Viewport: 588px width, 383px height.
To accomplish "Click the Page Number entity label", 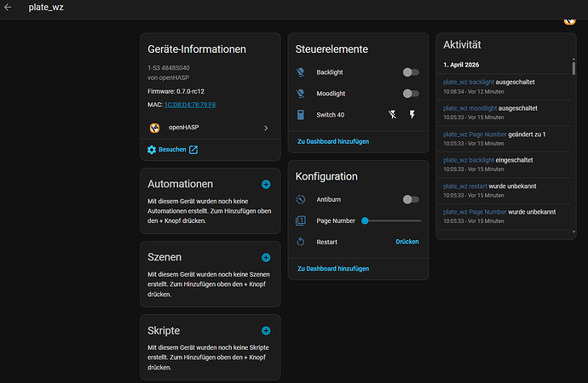I will coord(336,221).
